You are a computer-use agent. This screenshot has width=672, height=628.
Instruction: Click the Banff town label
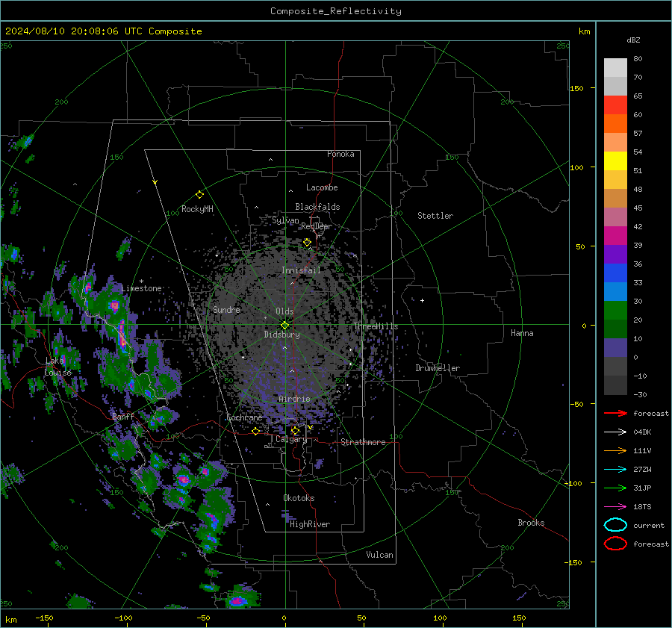pyautogui.click(x=123, y=416)
